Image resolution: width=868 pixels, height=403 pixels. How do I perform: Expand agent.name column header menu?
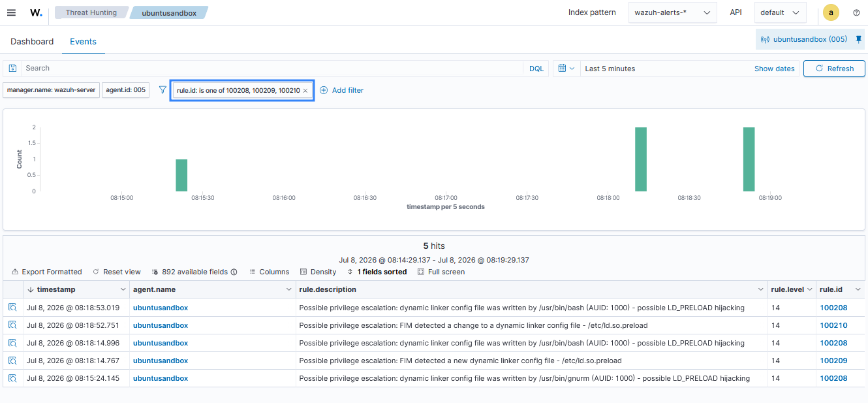coord(289,289)
